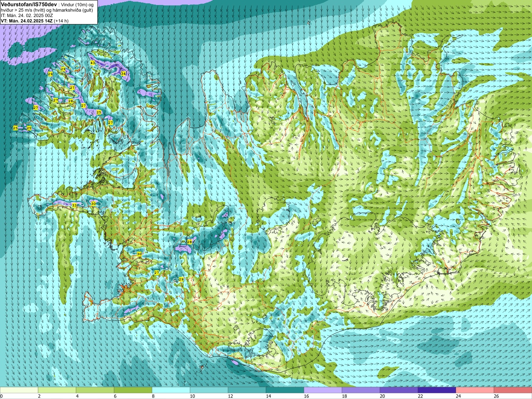Pick the violet 20–22 m/s legend swatch
The image size is (532, 399).
399,390
